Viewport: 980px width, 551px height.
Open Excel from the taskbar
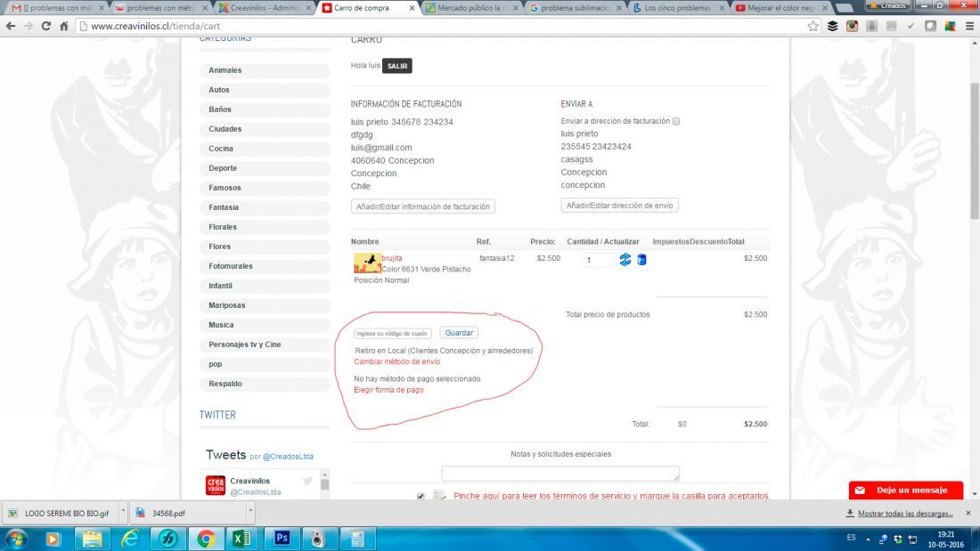point(242,539)
